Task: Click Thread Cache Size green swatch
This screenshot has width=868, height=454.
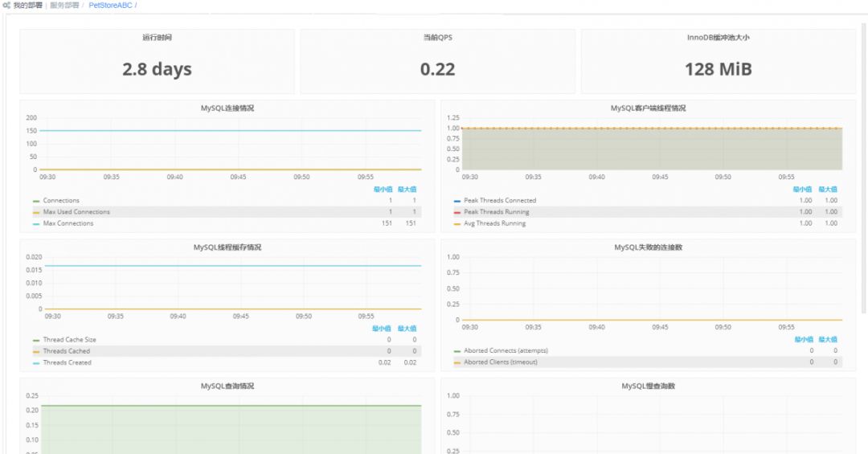Action: click(36, 340)
